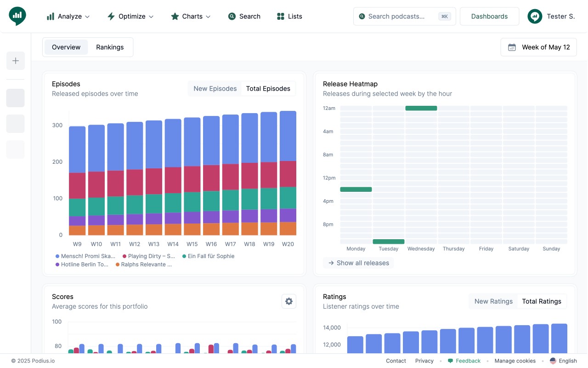
Task: Open the Rankings tab
Action: (x=110, y=47)
